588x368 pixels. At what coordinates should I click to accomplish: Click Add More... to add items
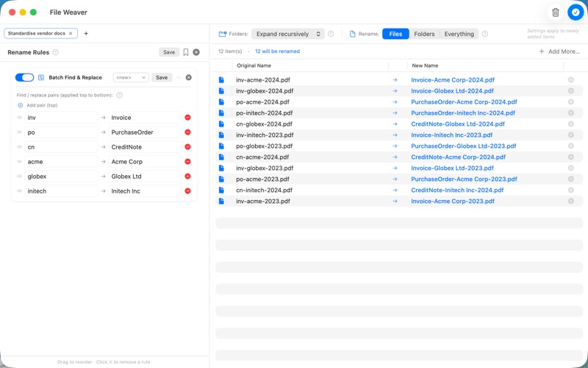(x=559, y=52)
